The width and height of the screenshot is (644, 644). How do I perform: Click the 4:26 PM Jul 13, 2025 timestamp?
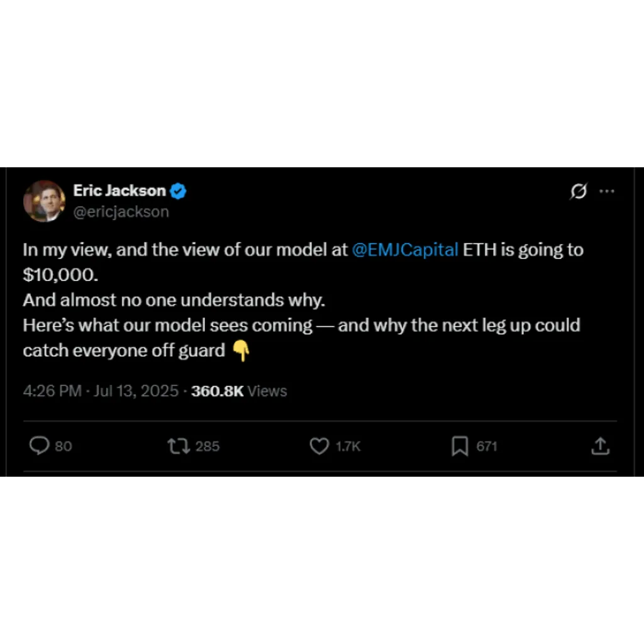[x=101, y=391]
